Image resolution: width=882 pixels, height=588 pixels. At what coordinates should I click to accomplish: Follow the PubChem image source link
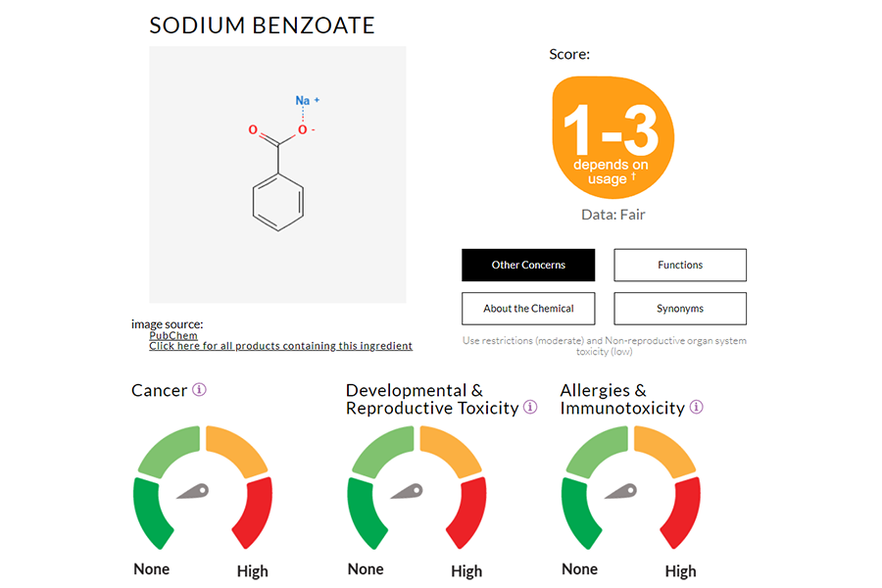(173, 335)
